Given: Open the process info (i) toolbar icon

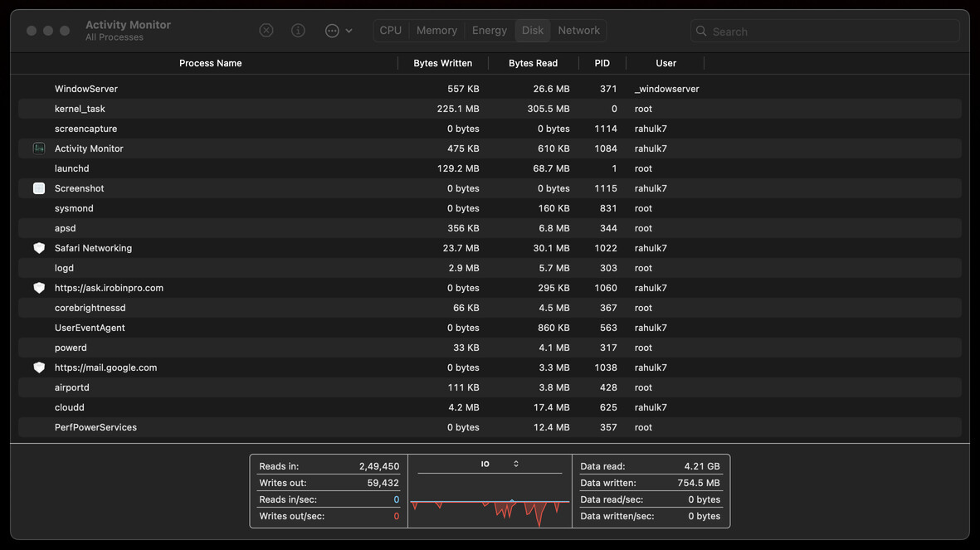Looking at the screenshot, I should pyautogui.click(x=298, y=30).
